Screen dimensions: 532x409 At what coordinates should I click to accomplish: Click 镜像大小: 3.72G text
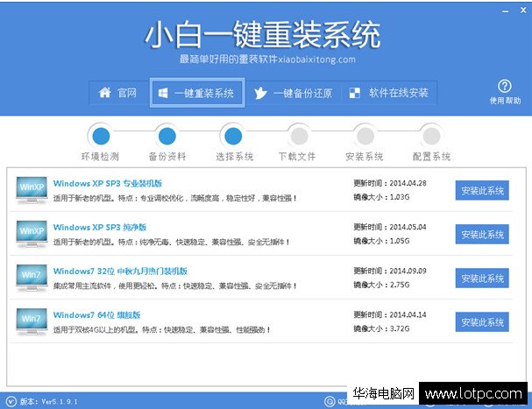coord(381,328)
